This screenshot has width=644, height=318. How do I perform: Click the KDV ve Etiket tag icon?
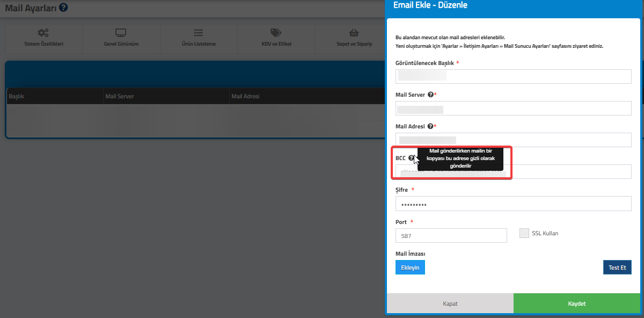[276, 33]
